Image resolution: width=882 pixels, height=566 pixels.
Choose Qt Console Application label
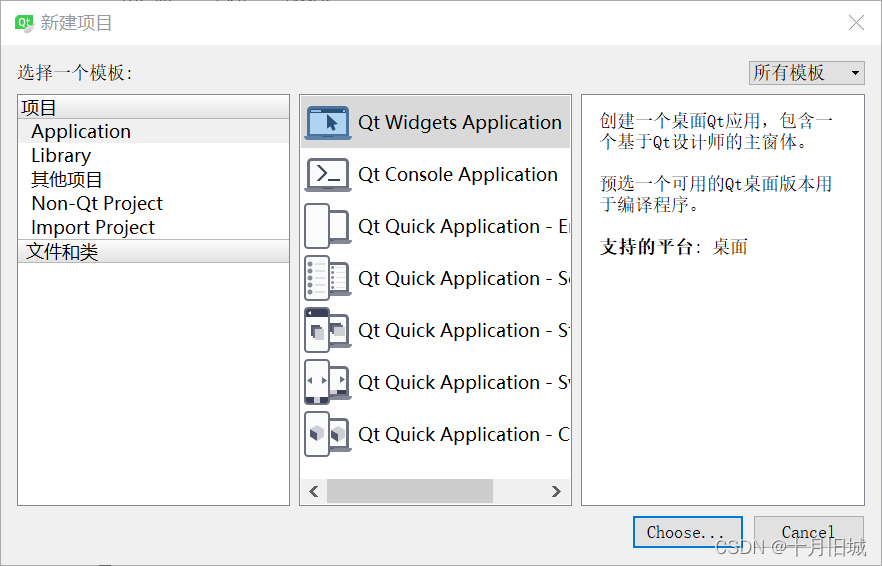click(x=457, y=174)
